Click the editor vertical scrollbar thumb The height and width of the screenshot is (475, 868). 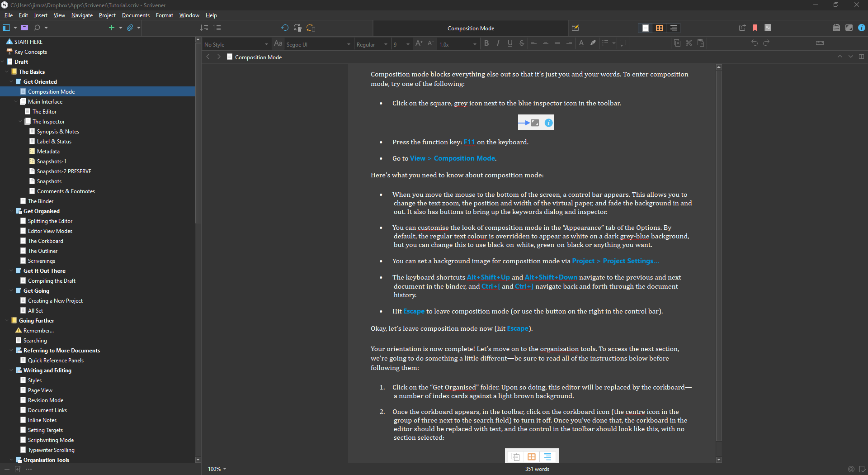[719, 256]
